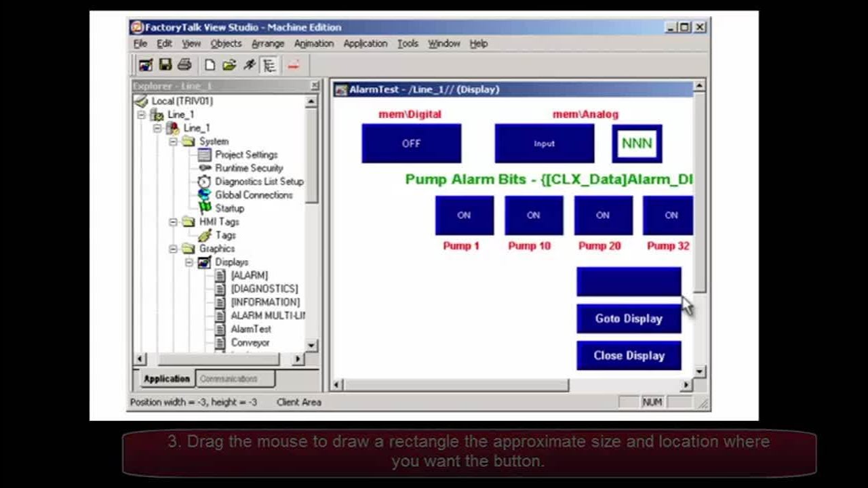Collapse the HMI Tags folder
The height and width of the screenshot is (488, 868).
point(173,222)
